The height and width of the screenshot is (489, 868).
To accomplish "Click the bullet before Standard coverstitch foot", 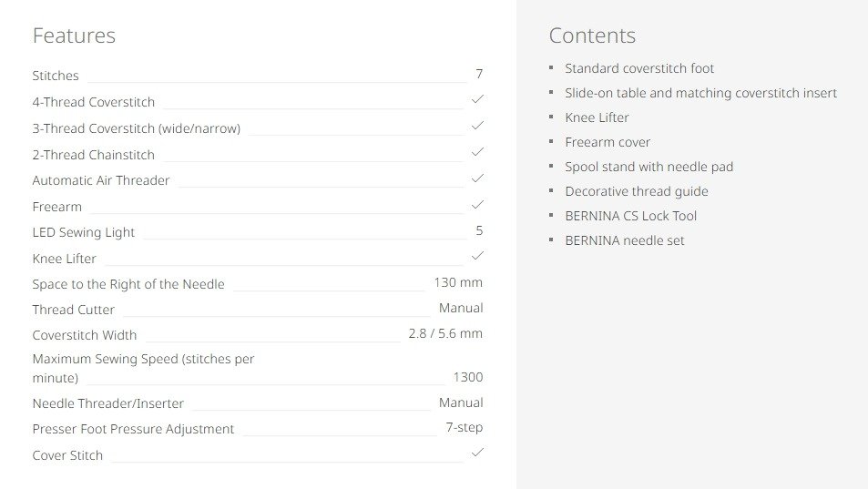I will tap(551, 68).
